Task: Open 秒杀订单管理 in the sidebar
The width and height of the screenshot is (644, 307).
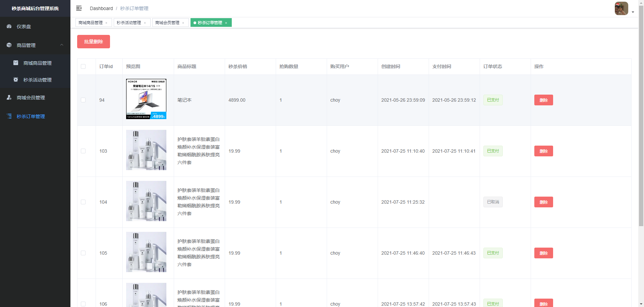Action: (x=35, y=116)
